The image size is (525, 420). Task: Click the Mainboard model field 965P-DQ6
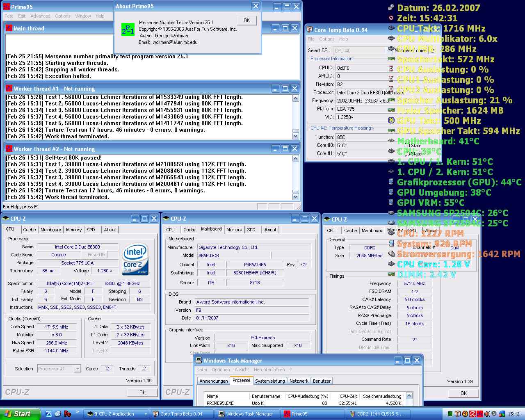pyautogui.click(x=234, y=255)
